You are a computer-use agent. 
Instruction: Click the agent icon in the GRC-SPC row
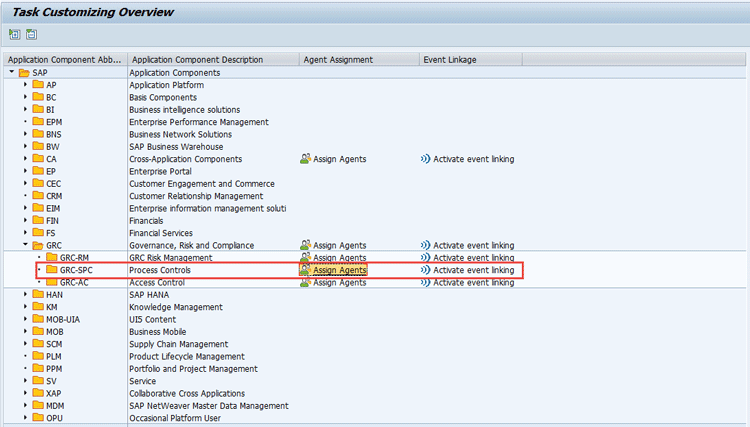click(x=305, y=270)
